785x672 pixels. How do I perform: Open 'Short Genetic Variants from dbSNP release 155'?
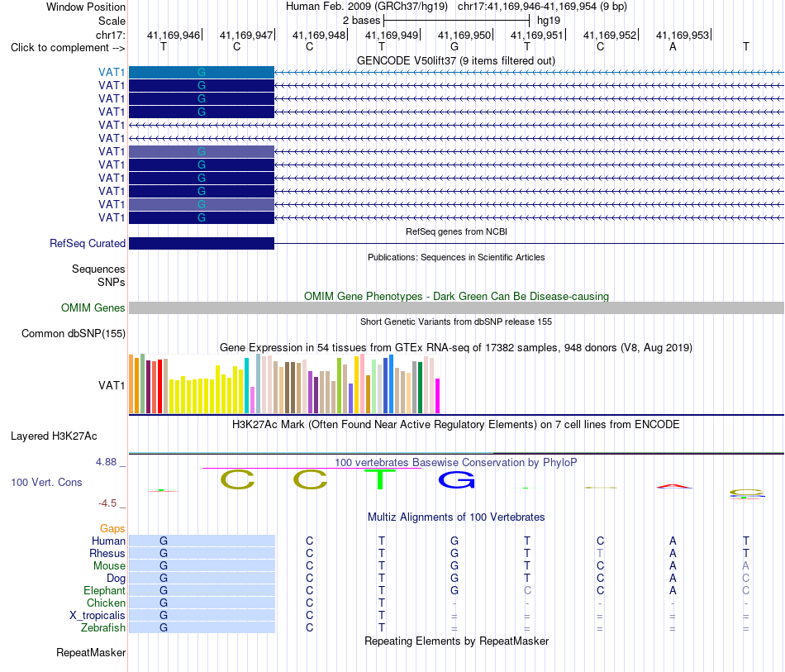456,322
